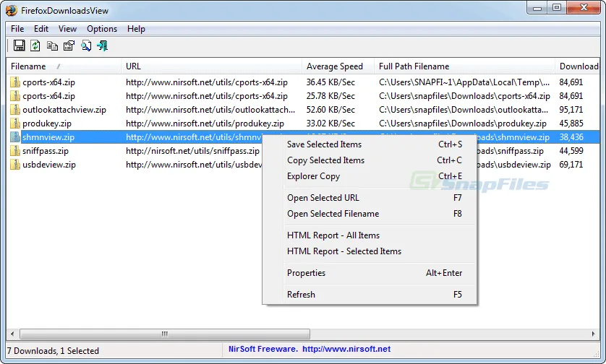Screen dimensions: 606x364
Task: Open the View menu
Action: click(68, 29)
